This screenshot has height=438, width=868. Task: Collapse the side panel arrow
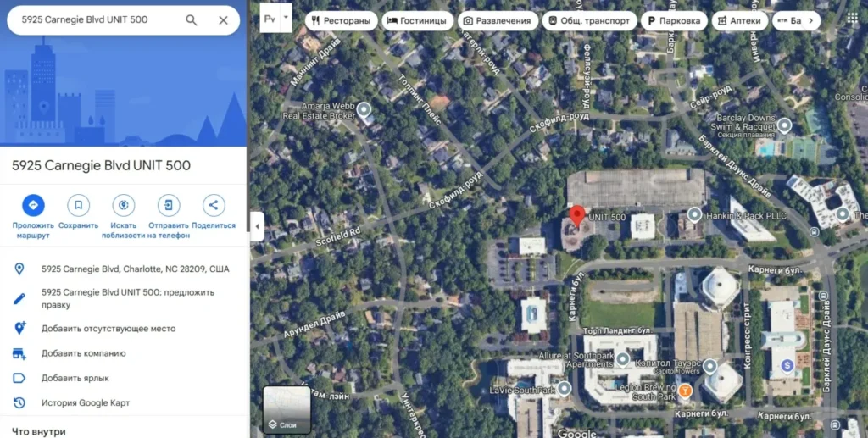[257, 226]
